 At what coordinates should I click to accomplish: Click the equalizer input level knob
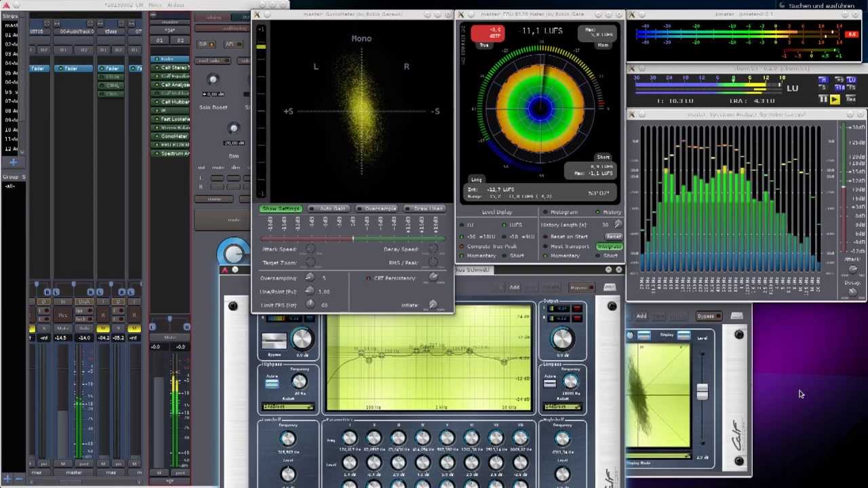coord(302,338)
